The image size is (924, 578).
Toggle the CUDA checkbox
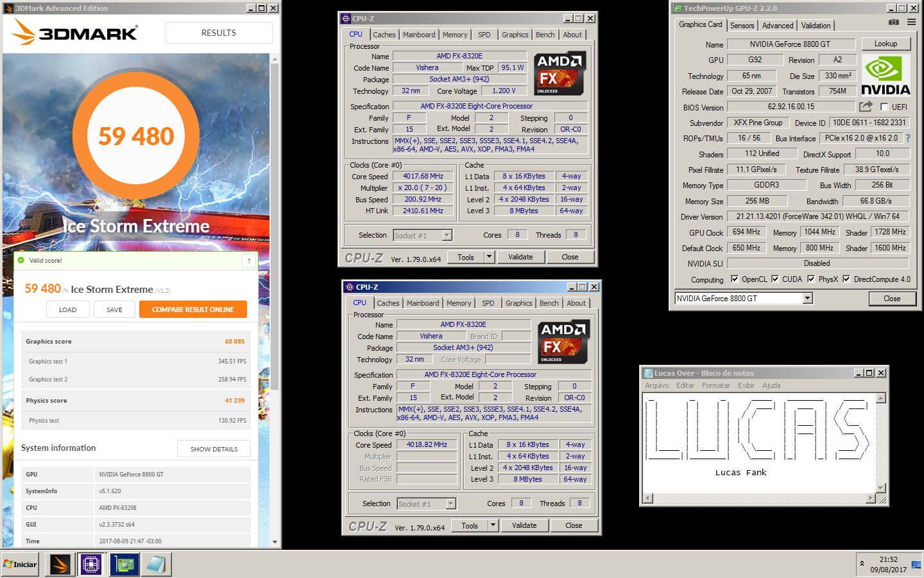tap(775, 279)
